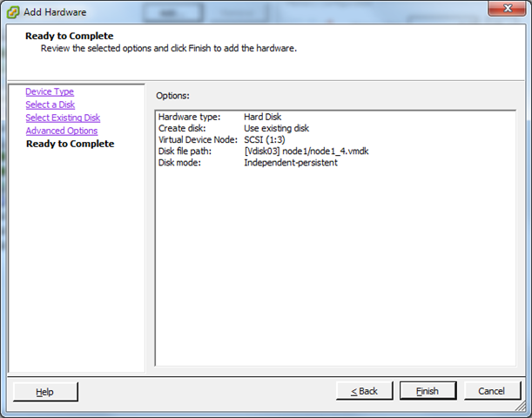Screen dimensions: 532x418
Task: Click the Create disk row label
Action: coord(181,128)
